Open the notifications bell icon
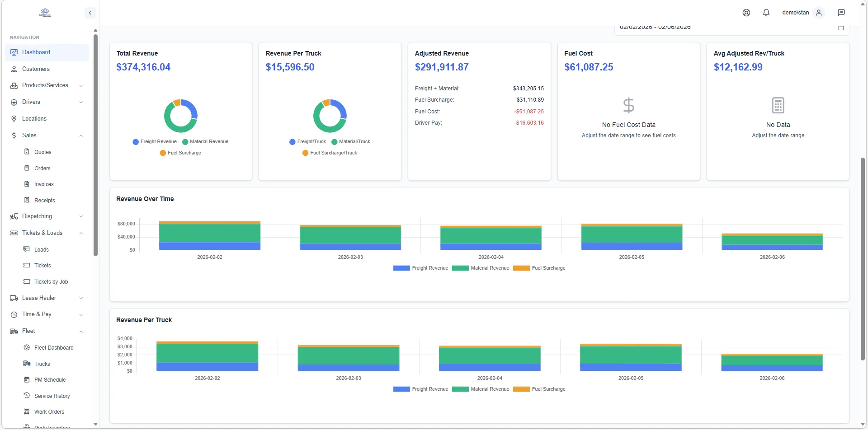The height and width of the screenshot is (430, 868). coord(766,12)
